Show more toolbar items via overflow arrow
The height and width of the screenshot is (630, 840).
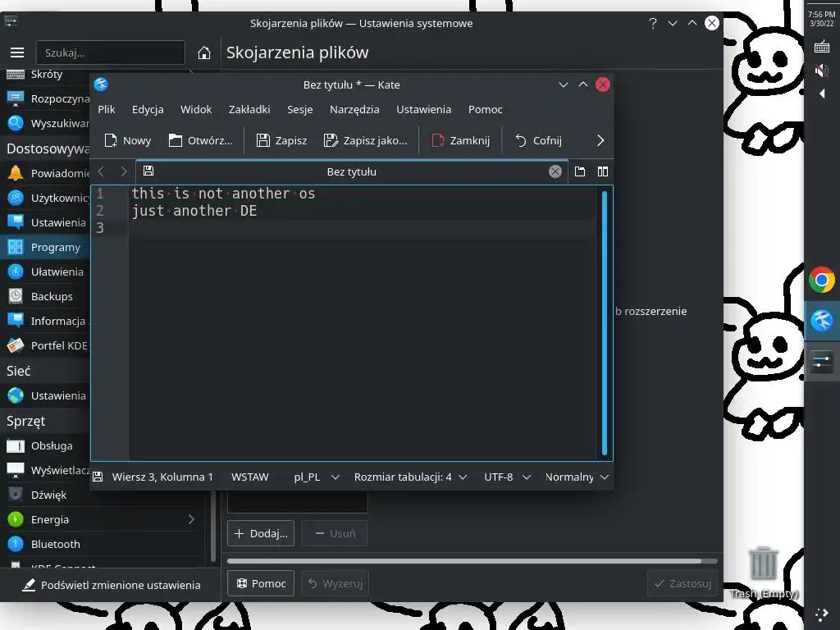[x=600, y=140]
